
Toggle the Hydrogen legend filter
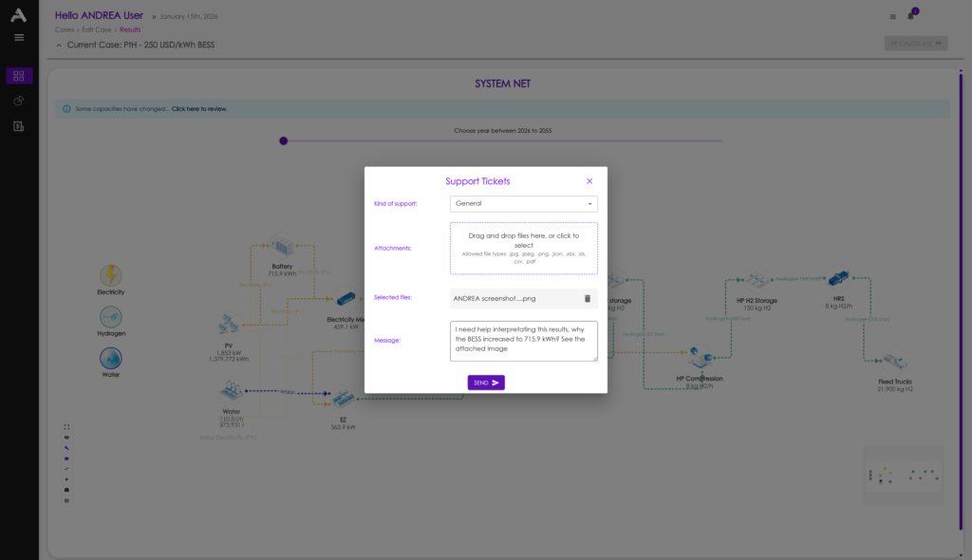pyautogui.click(x=111, y=317)
